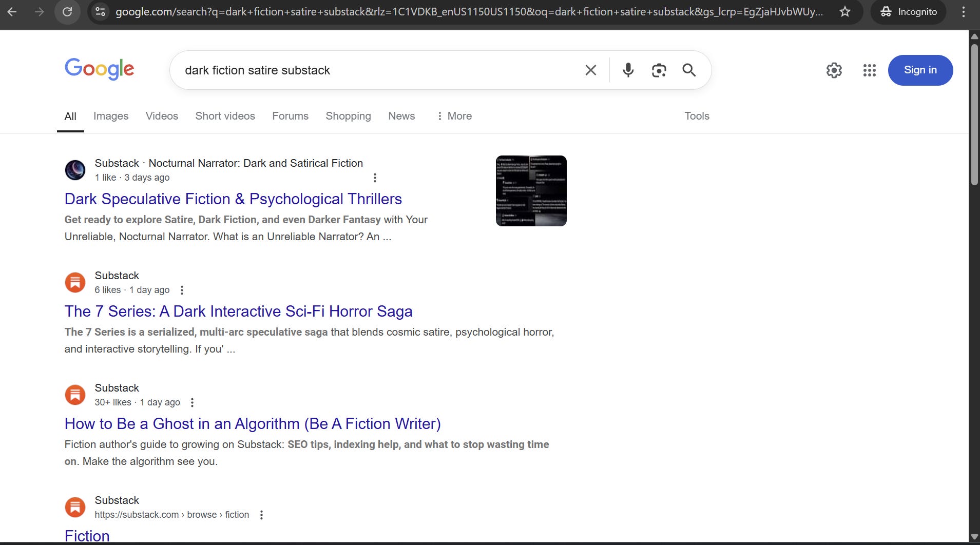Start voice search with microphone icon
980x545 pixels.
tap(628, 70)
